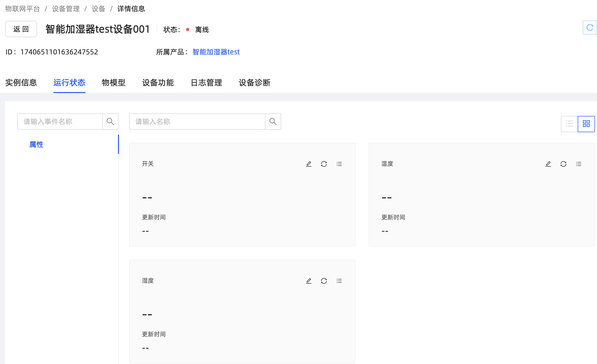
Task: Switch to grid card view layout
Action: (x=586, y=124)
